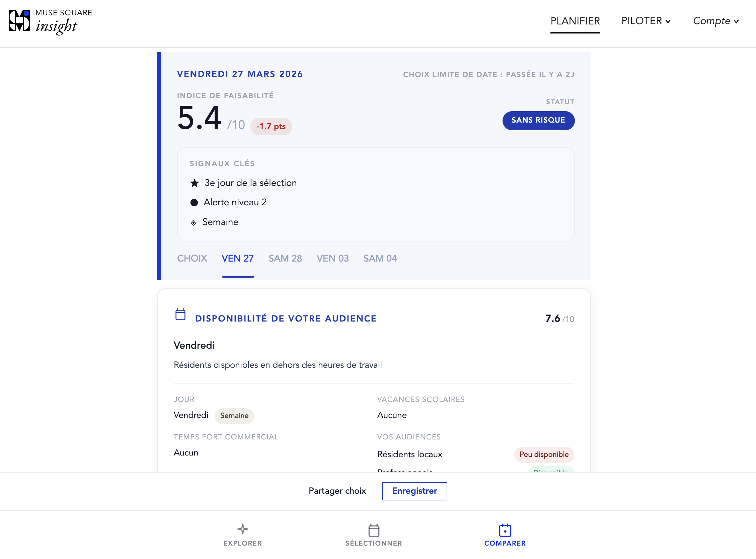The width and height of the screenshot is (756, 559).
Task: Open the VEN 03 date tab
Action: click(x=332, y=258)
